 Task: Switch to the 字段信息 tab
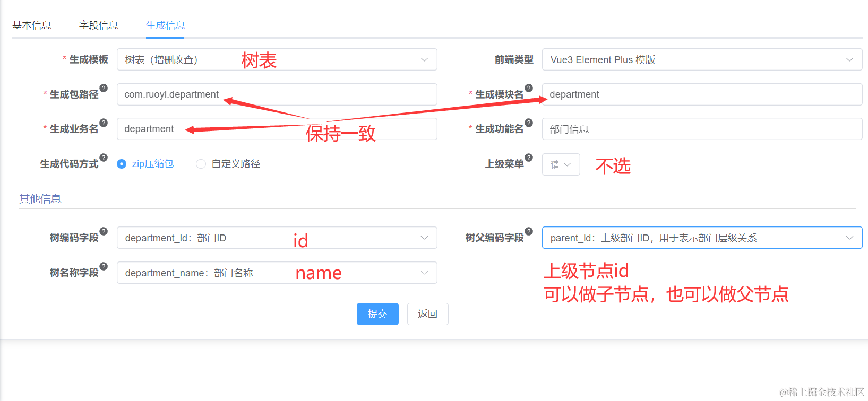point(99,25)
